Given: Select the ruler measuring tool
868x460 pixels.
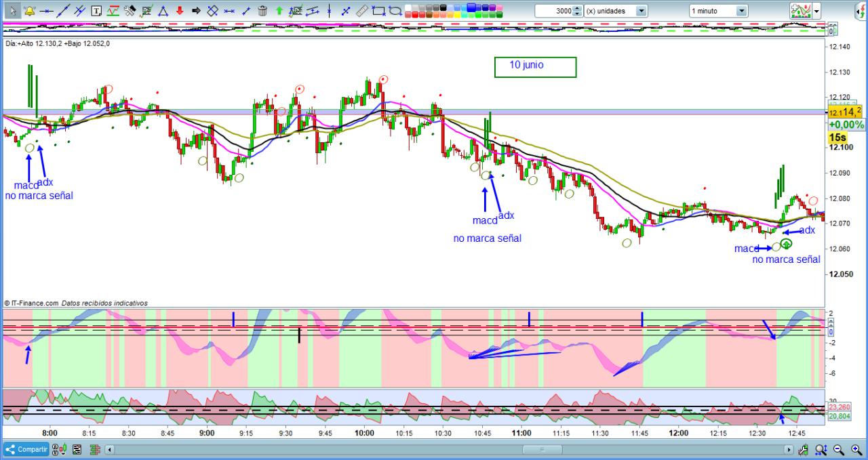Looking at the screenshot, I should tap(362, 11).
